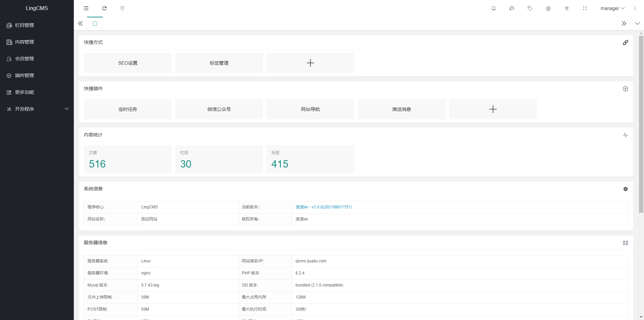Open the manager user dropdown

tap(612, 8)
